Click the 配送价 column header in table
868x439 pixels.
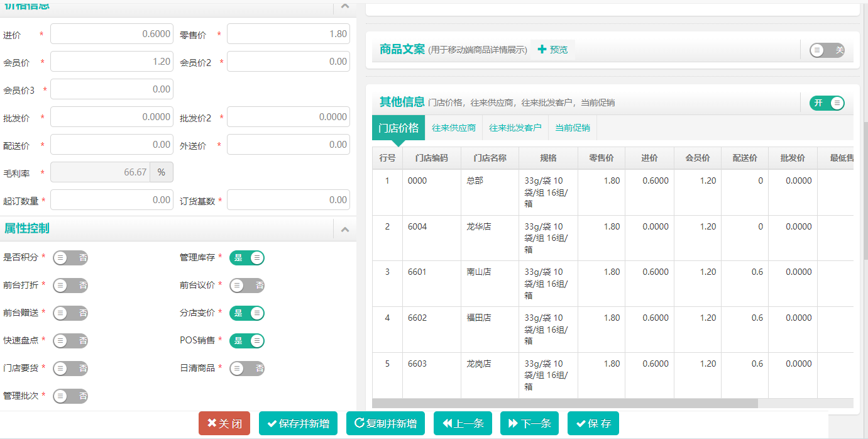pyautogui.click(x=745, y=158)
